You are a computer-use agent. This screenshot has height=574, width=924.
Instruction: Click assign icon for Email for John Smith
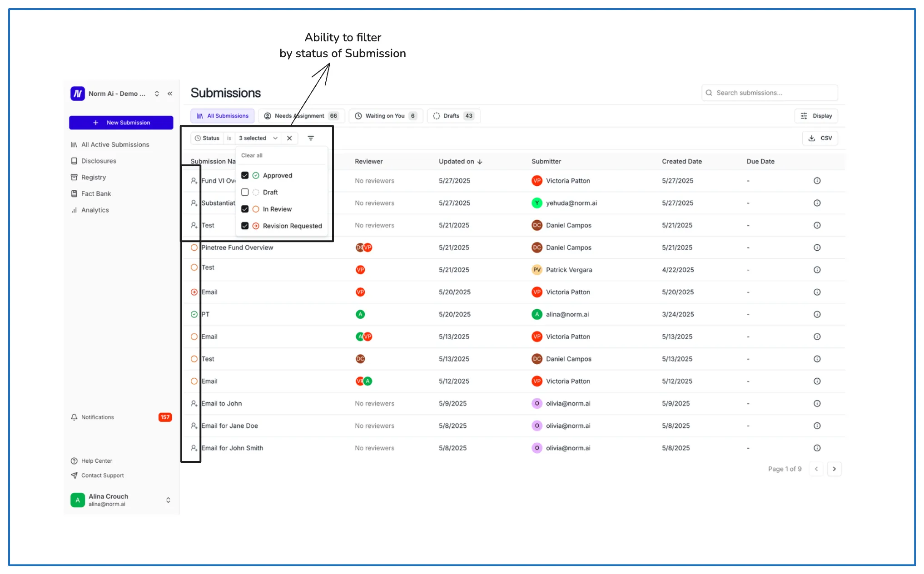[194, 448]
